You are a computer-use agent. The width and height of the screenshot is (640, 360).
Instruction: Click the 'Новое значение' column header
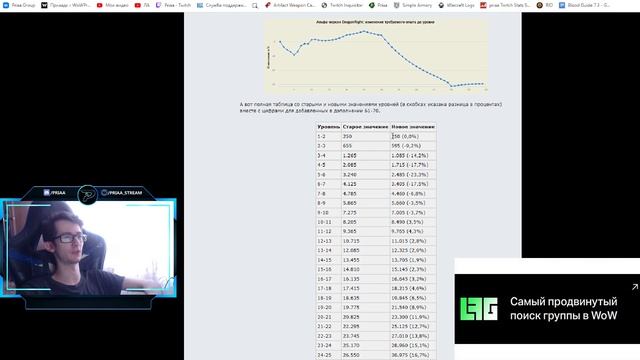(x=413, y=127)
